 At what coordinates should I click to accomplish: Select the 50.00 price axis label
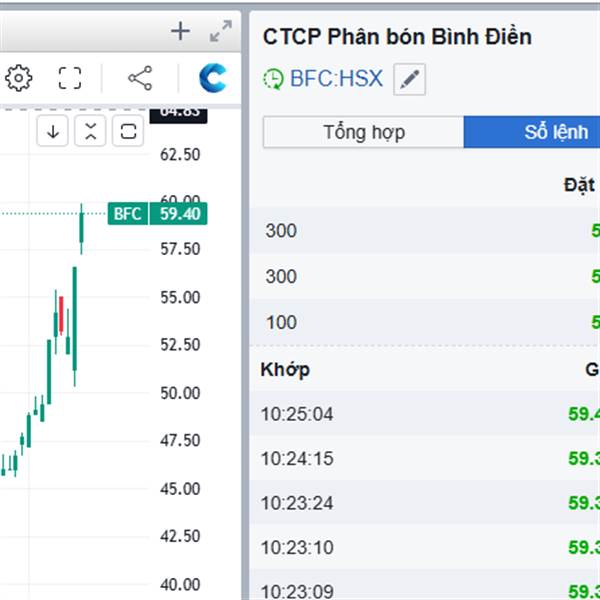click(180, 393)
